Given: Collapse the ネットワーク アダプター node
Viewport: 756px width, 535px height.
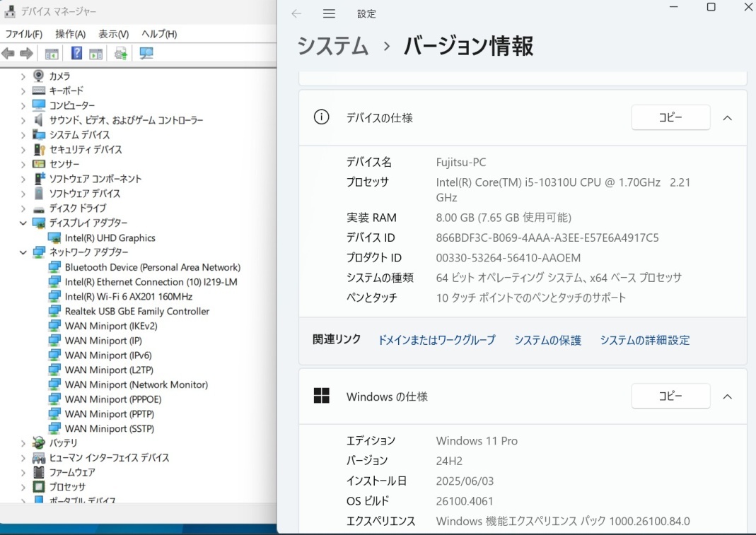Looking at the screenshot, I should (x=23, y=252).
